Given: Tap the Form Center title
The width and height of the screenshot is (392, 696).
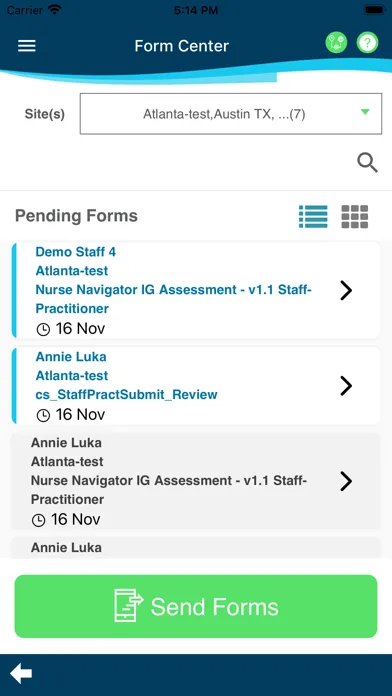Looking at the screenshot, I should [x=182, y=46].
